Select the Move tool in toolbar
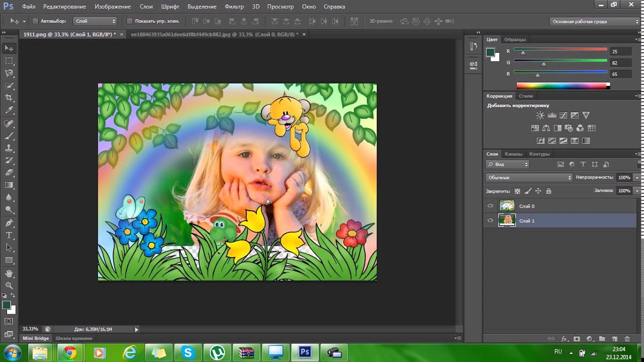The width and height of the screenshot is (644, 362). coord(9,48)
